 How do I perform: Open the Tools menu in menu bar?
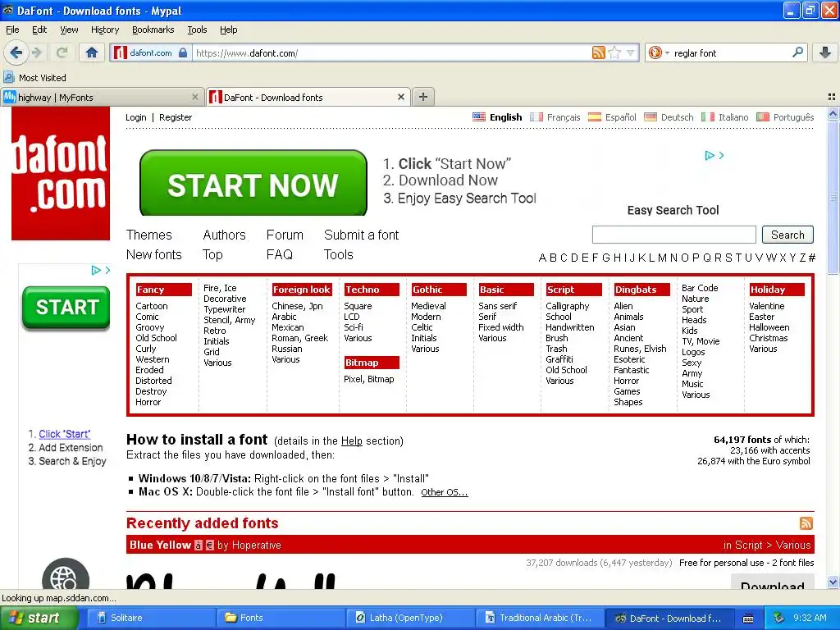coord(197,30)
